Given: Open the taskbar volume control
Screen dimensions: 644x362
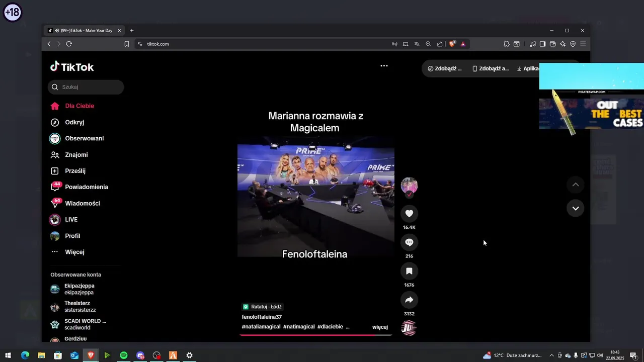Looking at the screenshot, I should [600, 355].
